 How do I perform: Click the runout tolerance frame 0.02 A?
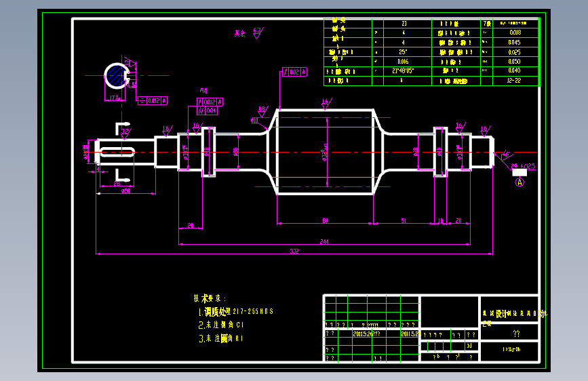[x=295, y=72]
